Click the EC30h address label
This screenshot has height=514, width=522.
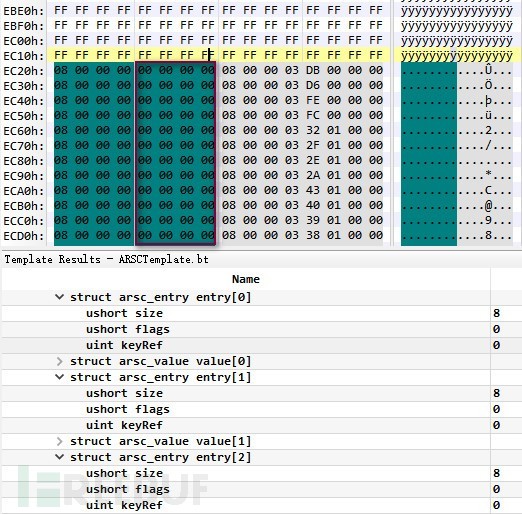click(24, 86)
